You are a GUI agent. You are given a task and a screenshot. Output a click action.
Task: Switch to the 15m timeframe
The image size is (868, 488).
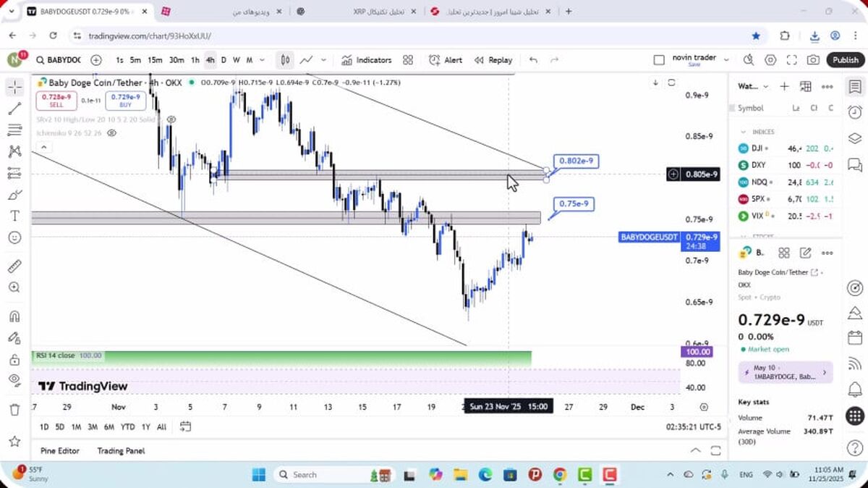tap(155, 60)
